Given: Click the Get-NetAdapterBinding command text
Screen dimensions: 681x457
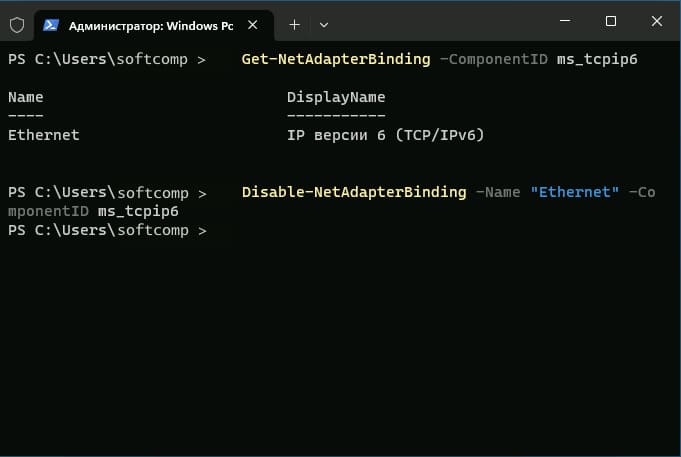Looking at the screenshot, I should pos(336,59).
